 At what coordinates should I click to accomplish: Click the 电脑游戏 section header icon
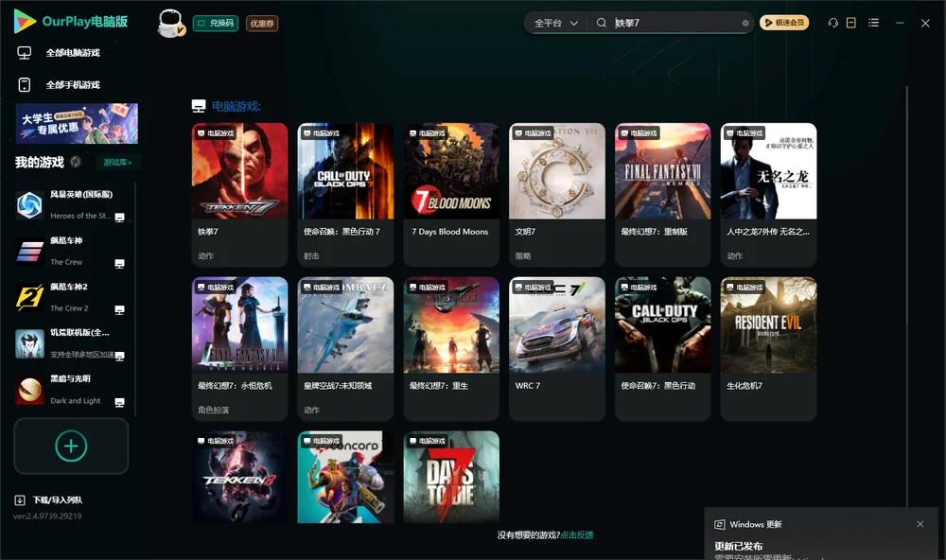click(x=199, y=106)
